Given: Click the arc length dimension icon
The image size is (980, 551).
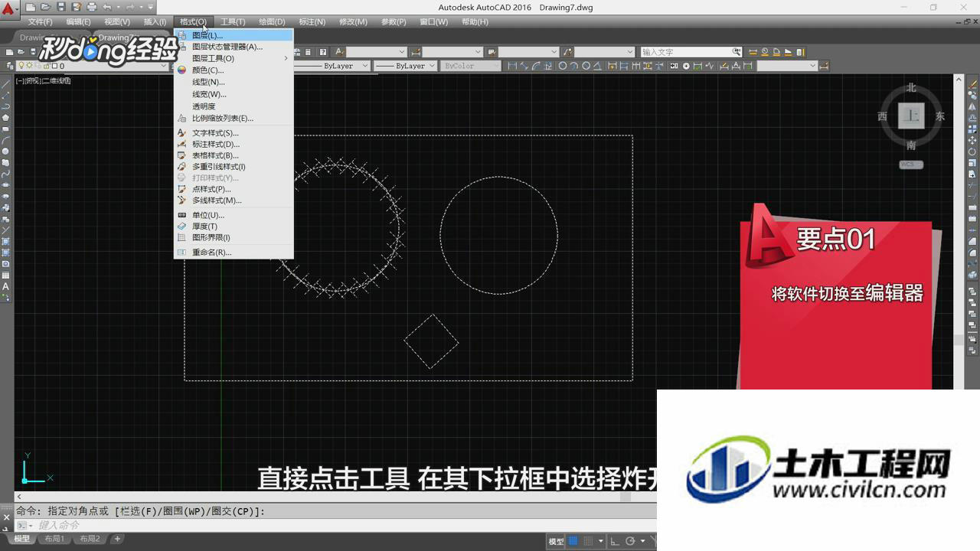Looking at the screenshot, I should [x=535, y=66].
